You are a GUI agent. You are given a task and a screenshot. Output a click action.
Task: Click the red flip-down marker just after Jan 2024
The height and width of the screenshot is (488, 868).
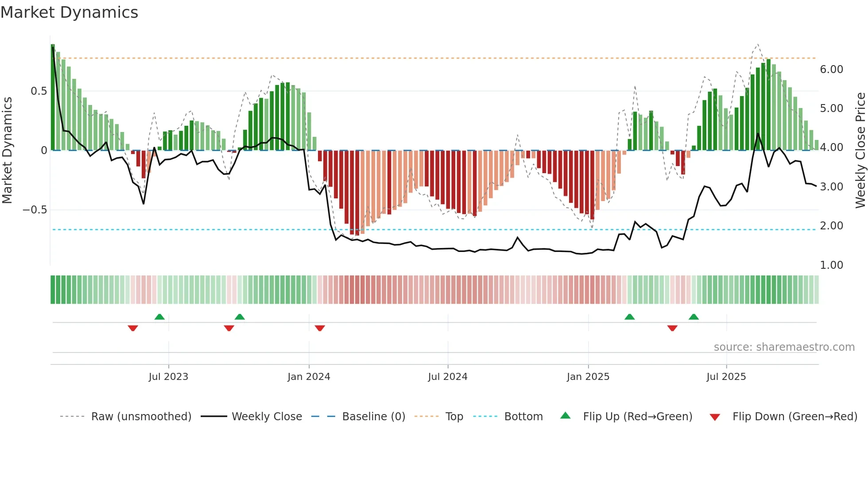point(320,328)
